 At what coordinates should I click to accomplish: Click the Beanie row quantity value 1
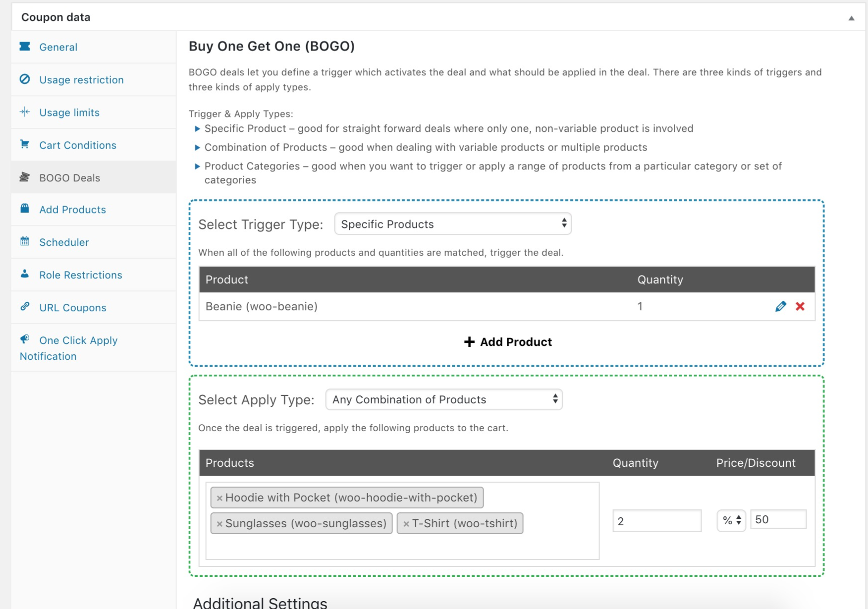coord(640,306)
